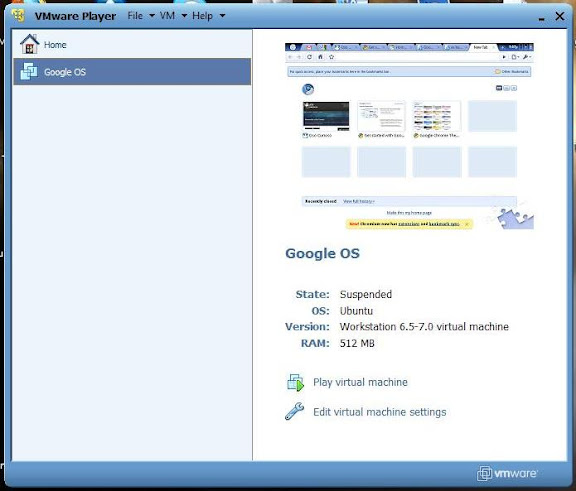The width and height of the screenshot is (576, 491).
Task: Expand the Help dropdown arrow
Action: (222, 16)
